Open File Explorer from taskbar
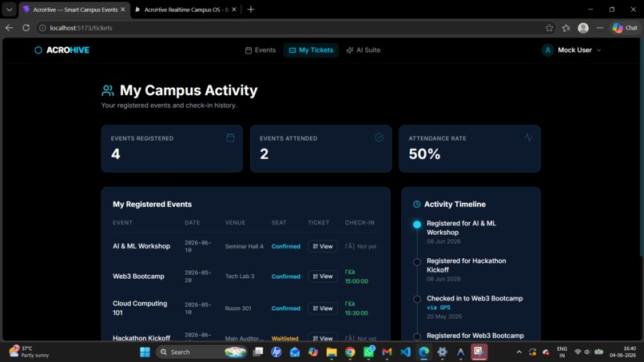Image resolution: width=644 pixels, height=362 pixels. pyautogui.click(x=332, y=352)
